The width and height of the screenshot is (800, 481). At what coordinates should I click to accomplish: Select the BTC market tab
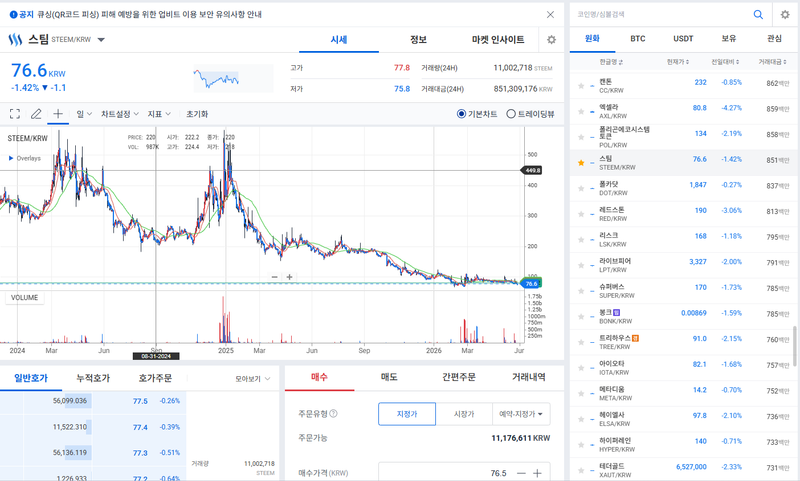click(x=638, y=39)
